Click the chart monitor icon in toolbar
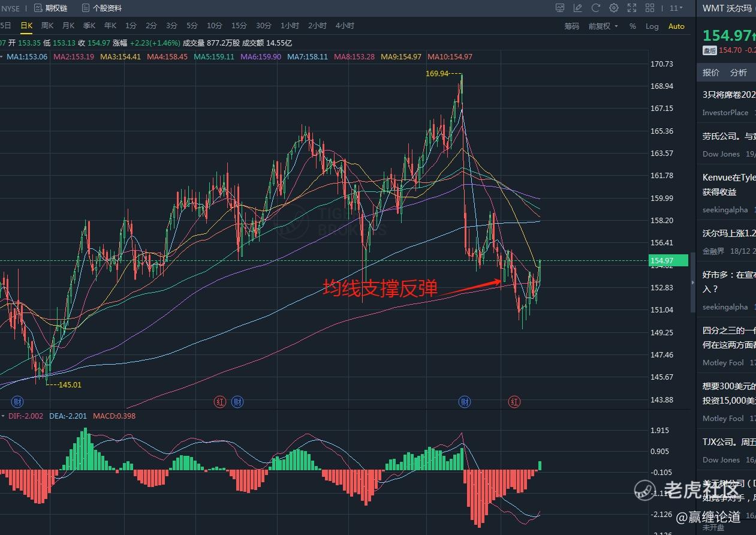 (560, 8)
